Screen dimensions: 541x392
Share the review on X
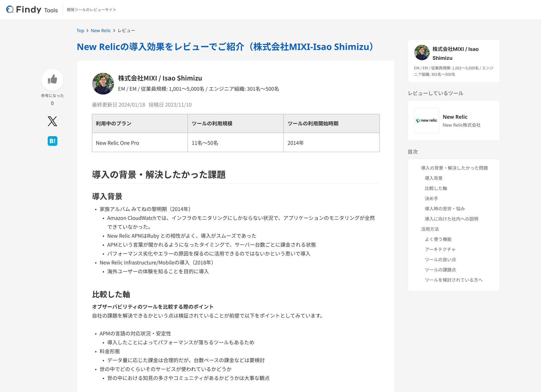52,121
